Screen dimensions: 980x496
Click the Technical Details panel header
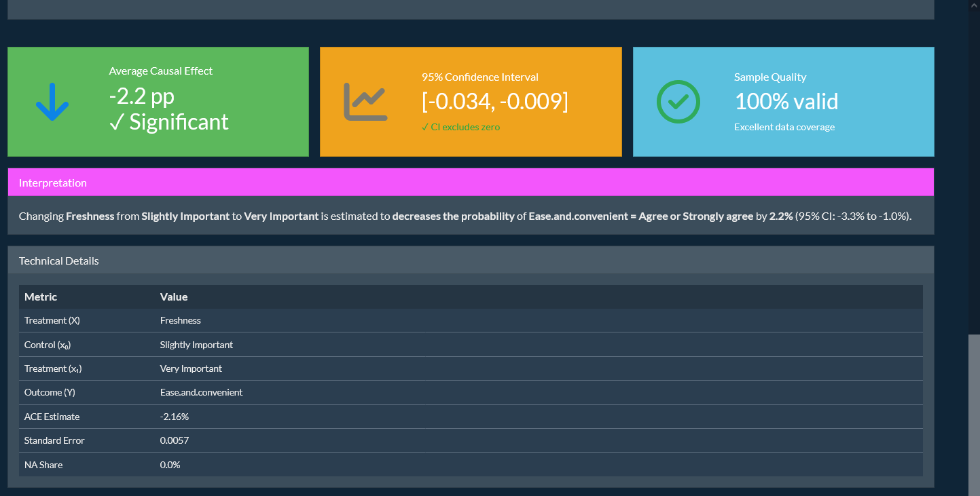click(x=471, y=261)
